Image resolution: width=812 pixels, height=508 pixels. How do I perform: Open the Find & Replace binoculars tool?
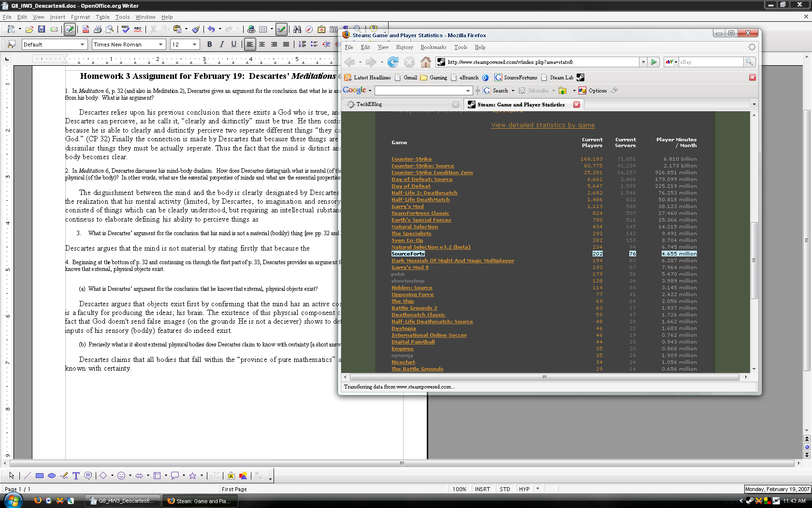(x=297, y=30)
